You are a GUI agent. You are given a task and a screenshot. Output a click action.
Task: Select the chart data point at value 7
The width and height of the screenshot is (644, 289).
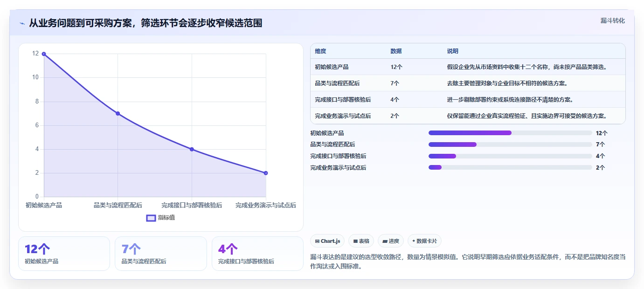pos(118,113)
